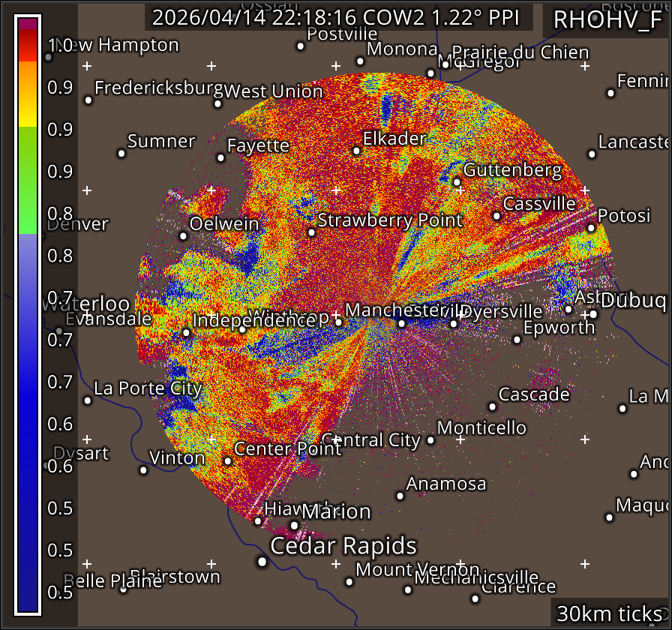Select the Cascade city marker dot
This screenshot has height=630, width=672.
(492, 406)
